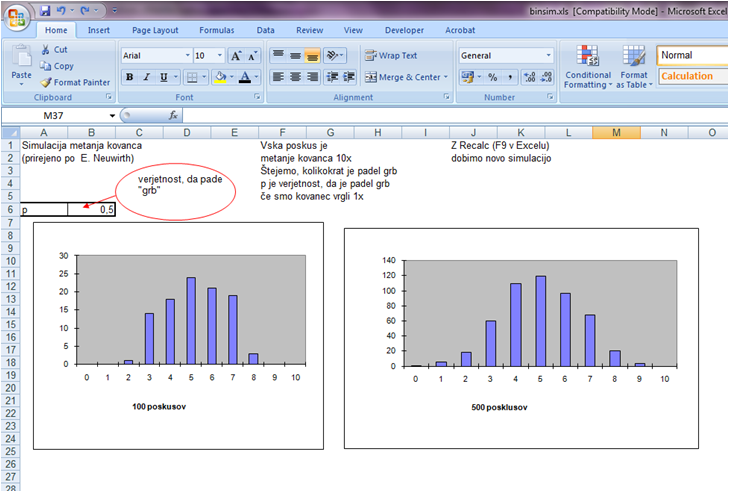Image resolution: width=729 pixels, height=492 pixels.
Task: Click the Office button
Action: click(17, 17)
